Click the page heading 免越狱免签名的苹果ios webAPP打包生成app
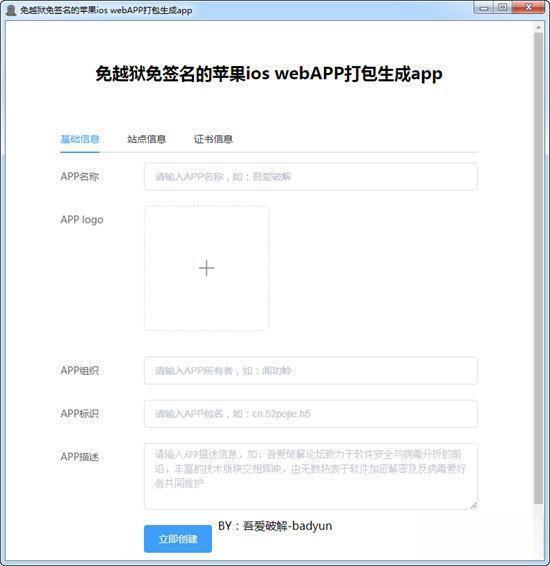This screenshot has height=566, width=550. tap(269, 74)
